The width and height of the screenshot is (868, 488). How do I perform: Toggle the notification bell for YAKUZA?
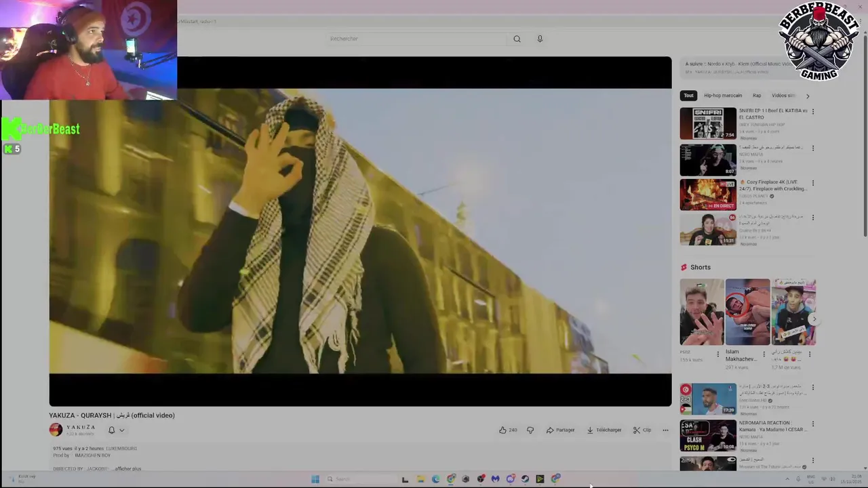click(x=112, y=430)
